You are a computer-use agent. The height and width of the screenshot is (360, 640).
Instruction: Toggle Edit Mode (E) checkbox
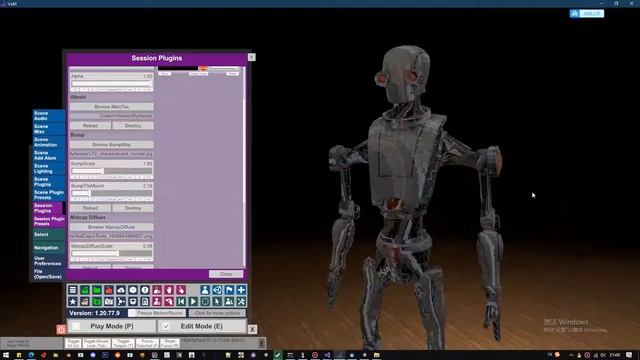[x=166, y=326]
